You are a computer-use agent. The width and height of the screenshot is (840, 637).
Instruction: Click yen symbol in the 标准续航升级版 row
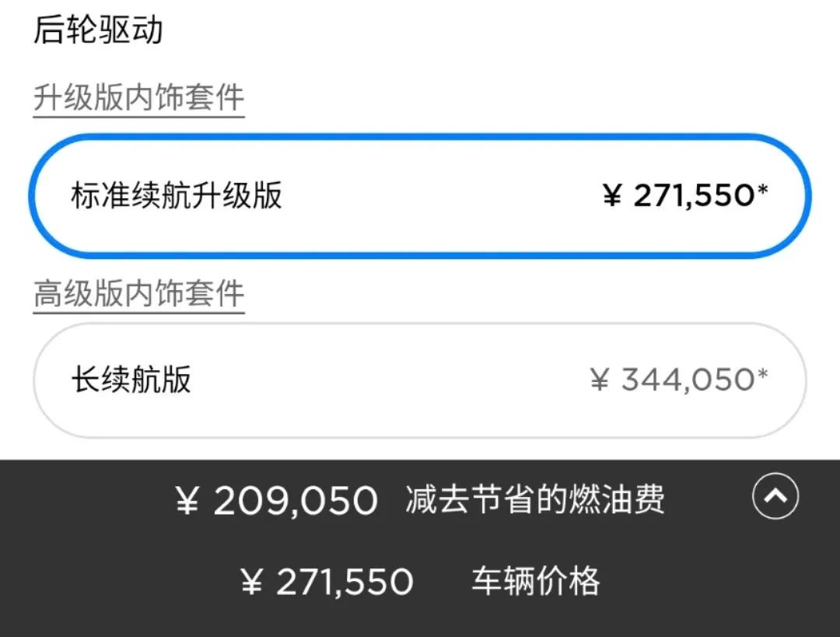(612, 196)
